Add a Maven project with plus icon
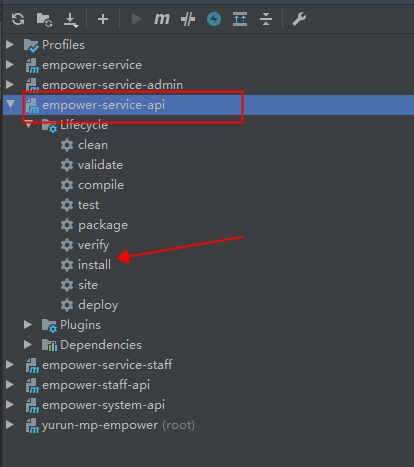Viewport: 414px width, 467px height. [x=103, y=19]
